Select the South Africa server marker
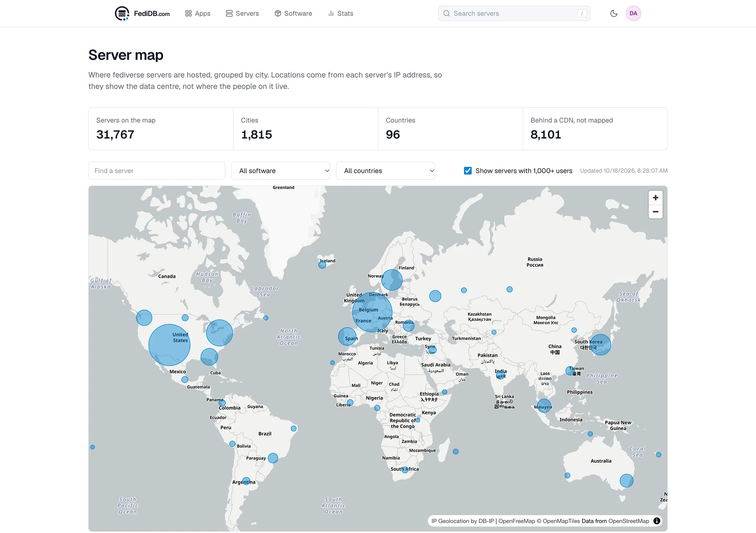 [405, 469]
